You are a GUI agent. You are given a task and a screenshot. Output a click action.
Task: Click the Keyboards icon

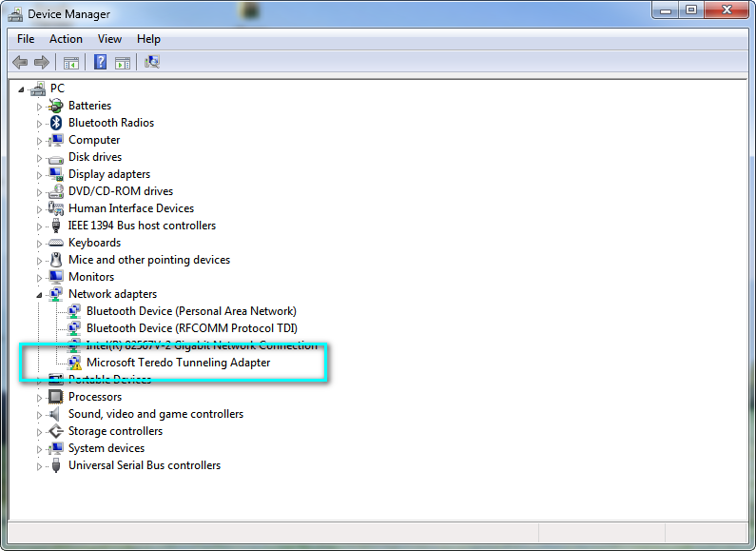tap(56, 243)
